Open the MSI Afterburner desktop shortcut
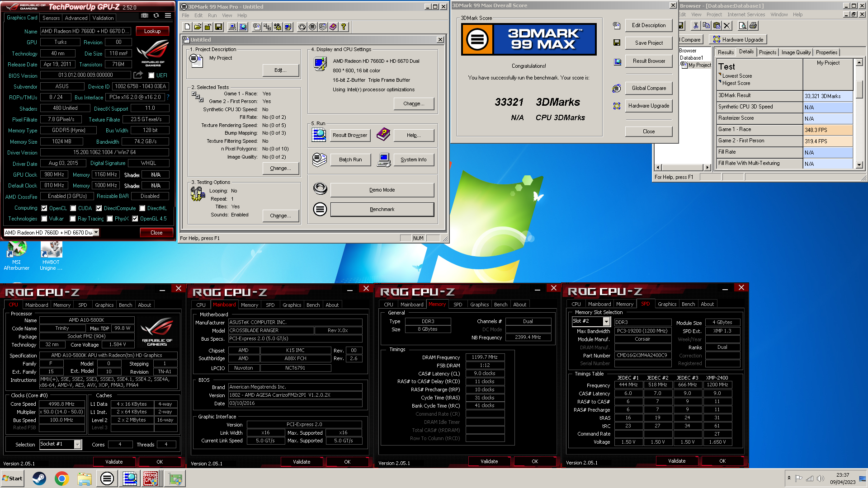The height and width of the screenshot is (488, 868). (17, 256)
